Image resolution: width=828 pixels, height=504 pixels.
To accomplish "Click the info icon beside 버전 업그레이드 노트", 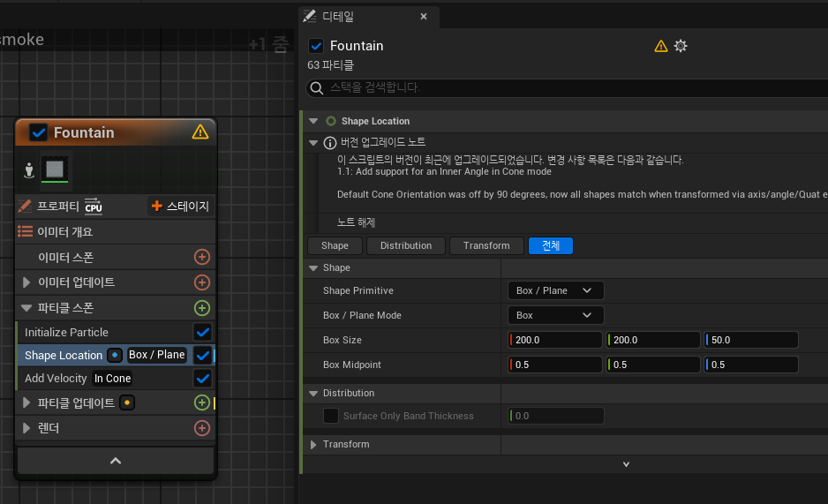I will pos(329,142).
